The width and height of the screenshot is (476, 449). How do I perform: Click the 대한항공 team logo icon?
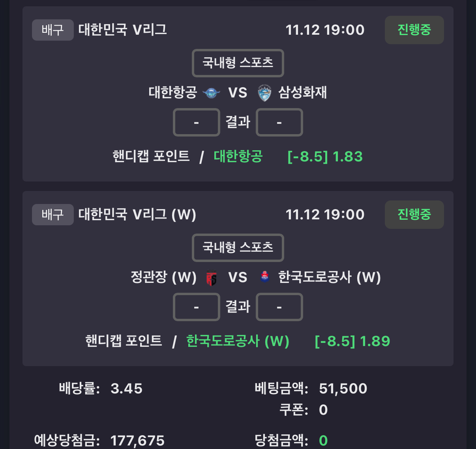(211, 93)
